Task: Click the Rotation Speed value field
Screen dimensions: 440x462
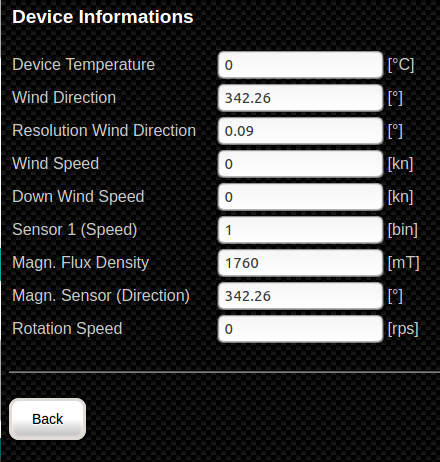Action: pos(300,329)
